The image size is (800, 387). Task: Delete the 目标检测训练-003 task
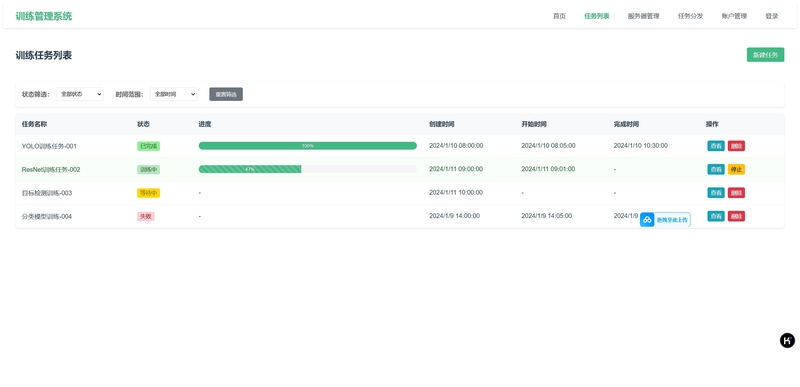pos(736,193)
